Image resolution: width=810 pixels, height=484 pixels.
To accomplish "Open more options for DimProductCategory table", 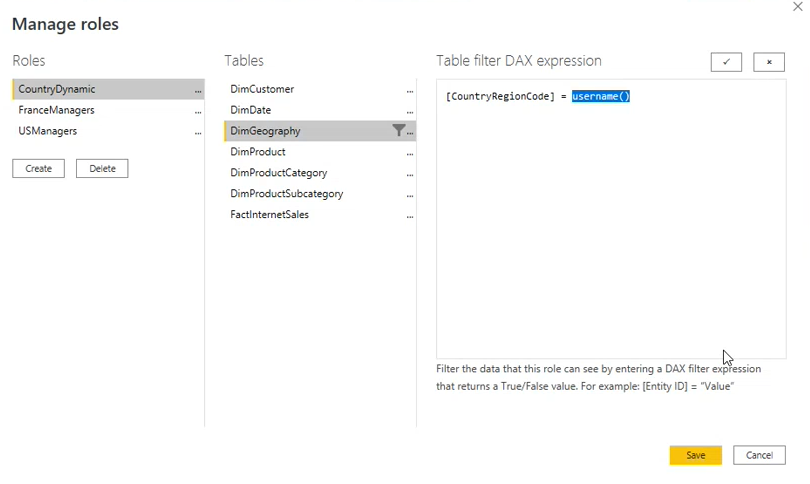I will tap(410, 174).
